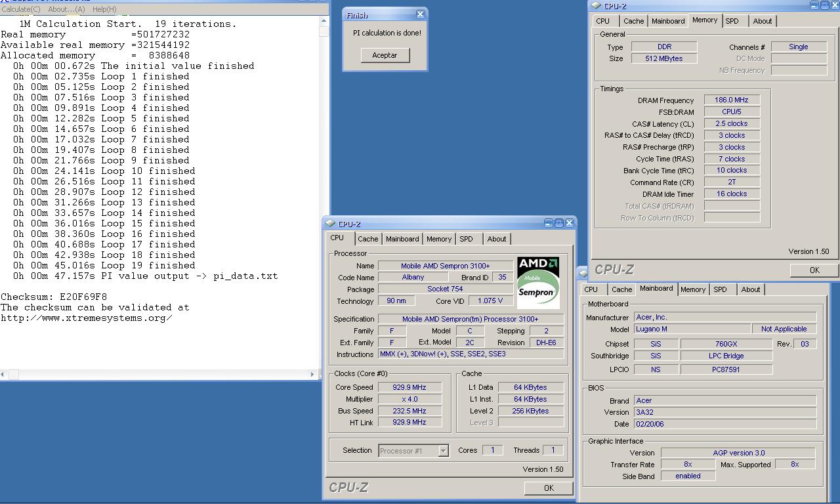
Task: Click the Graphic Interface AGP version 3.0 field
Action: tap(738, 453)
